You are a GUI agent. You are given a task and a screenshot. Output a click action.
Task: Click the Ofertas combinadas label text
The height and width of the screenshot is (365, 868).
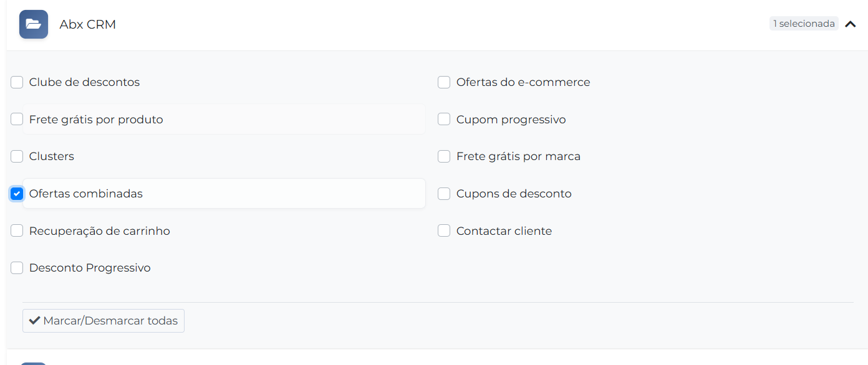tap(86, 194)
